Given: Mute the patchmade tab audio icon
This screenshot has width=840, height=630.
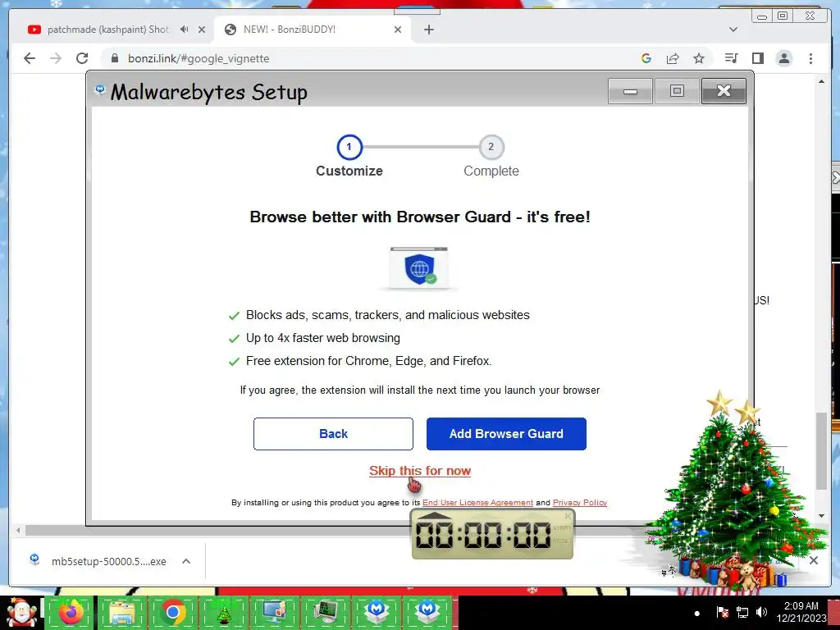Looking at the screenshot, I should pyautogui.click(x=185, y=30).
